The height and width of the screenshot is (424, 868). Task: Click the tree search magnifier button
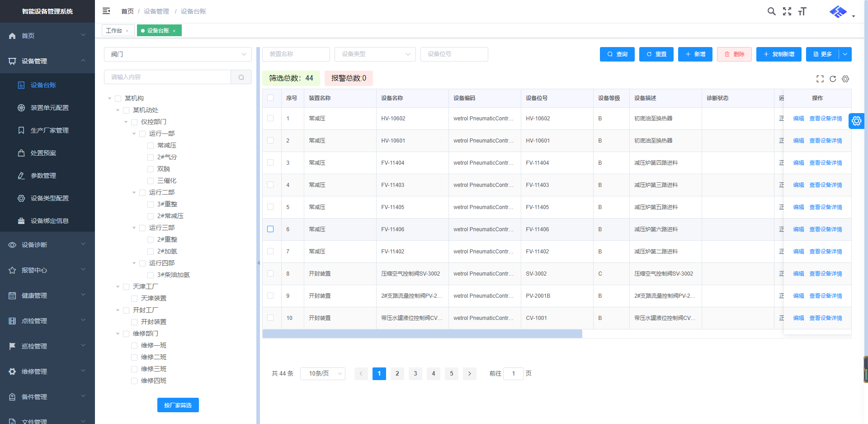[241, 77]
